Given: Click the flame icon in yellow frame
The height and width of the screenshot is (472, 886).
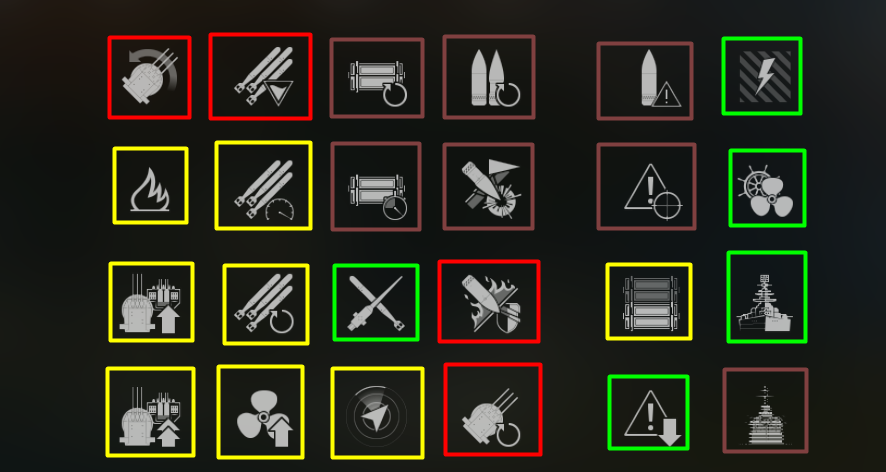Looking at the screenshot, I should [x=150, y=185].
